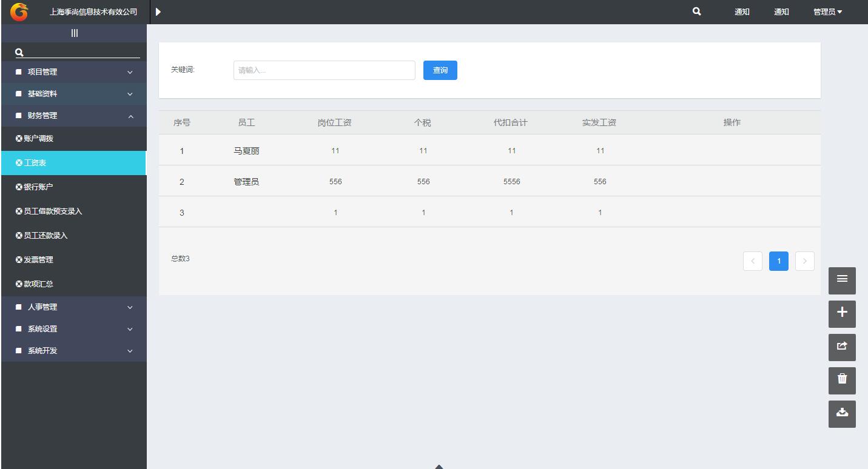Open 款项汇总 menu item
Image resolution: width=868 pixels, height=469 pixels.
click(x=73, y=284)
